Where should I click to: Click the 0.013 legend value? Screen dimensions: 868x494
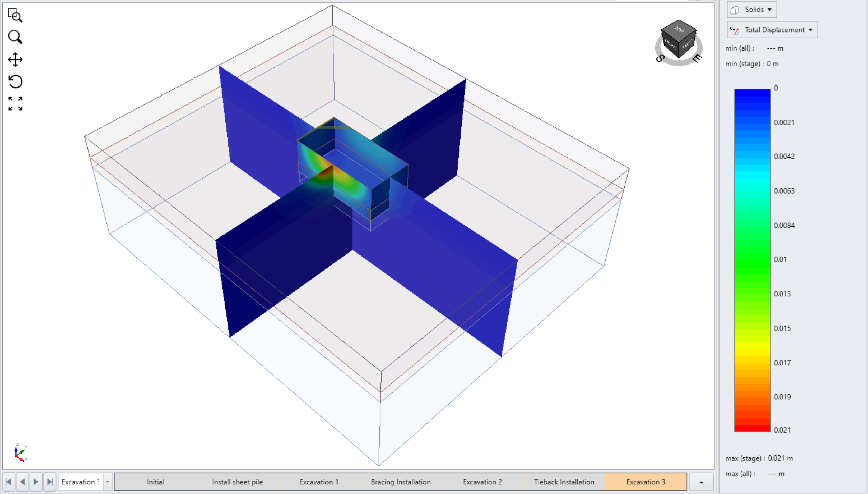click(x=782, y=294)
